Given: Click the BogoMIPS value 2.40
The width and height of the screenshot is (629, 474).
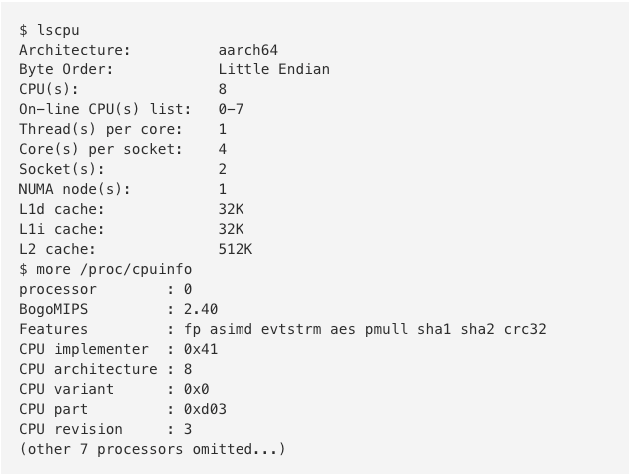Looking at the screenshot, I should coord(201,310).
